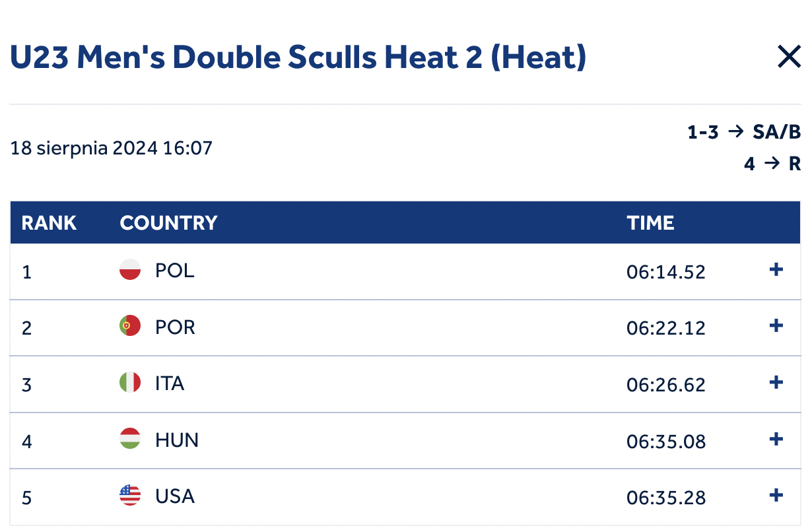This screenshot has height=532, width=812.
Task: Click the USA country label
Action: [x=175, y=496]
